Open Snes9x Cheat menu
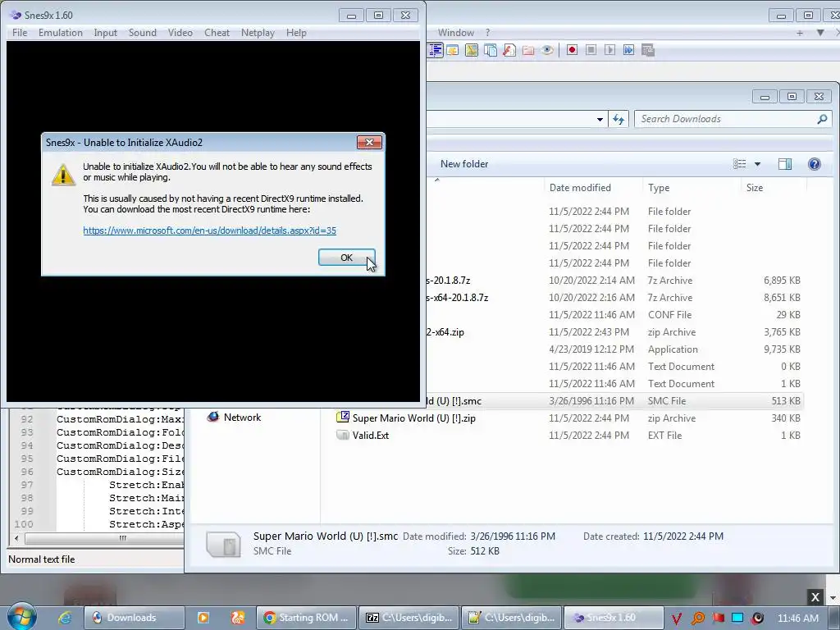Viewport: 840px width, 630px height. point(217,33)
